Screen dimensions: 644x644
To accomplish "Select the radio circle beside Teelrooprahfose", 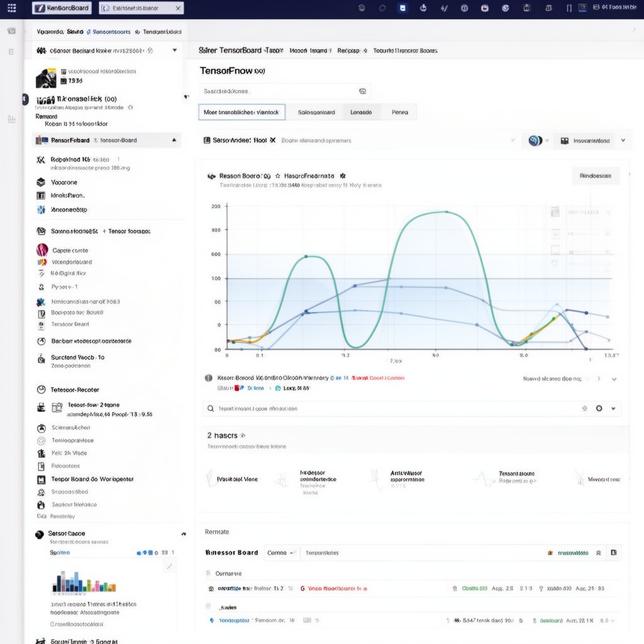I will [41, 441].
